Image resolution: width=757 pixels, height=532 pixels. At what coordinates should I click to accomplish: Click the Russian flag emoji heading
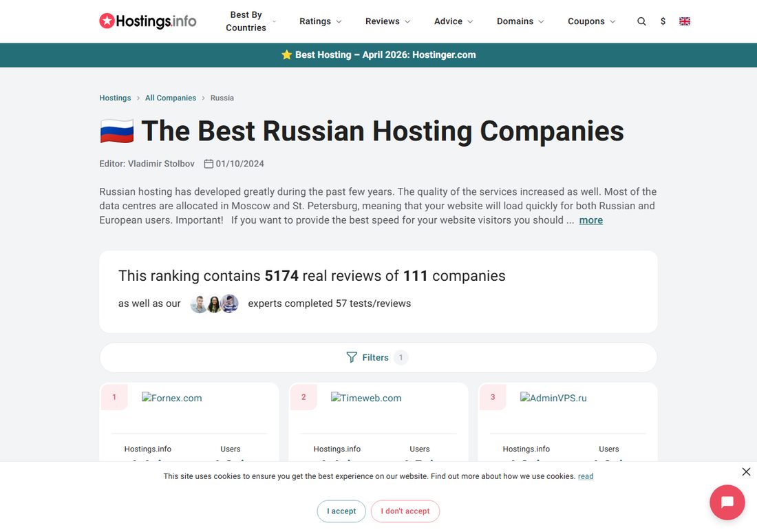pyautogui.click(x=117, y=131)
